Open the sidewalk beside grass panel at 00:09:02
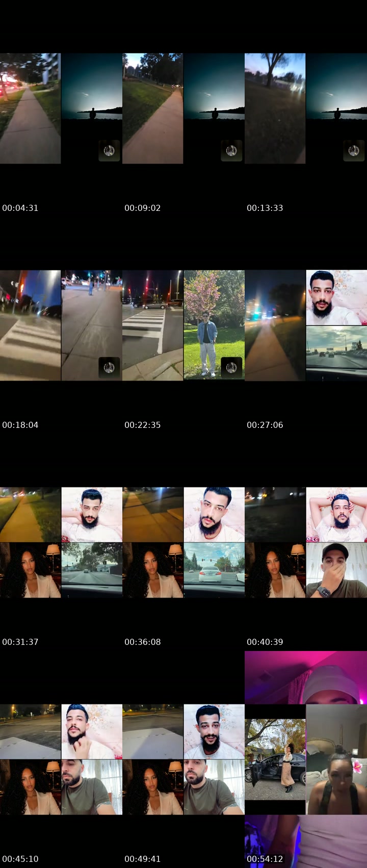The image size is (367, 868). pyautogui.click(x=153, y=108)
